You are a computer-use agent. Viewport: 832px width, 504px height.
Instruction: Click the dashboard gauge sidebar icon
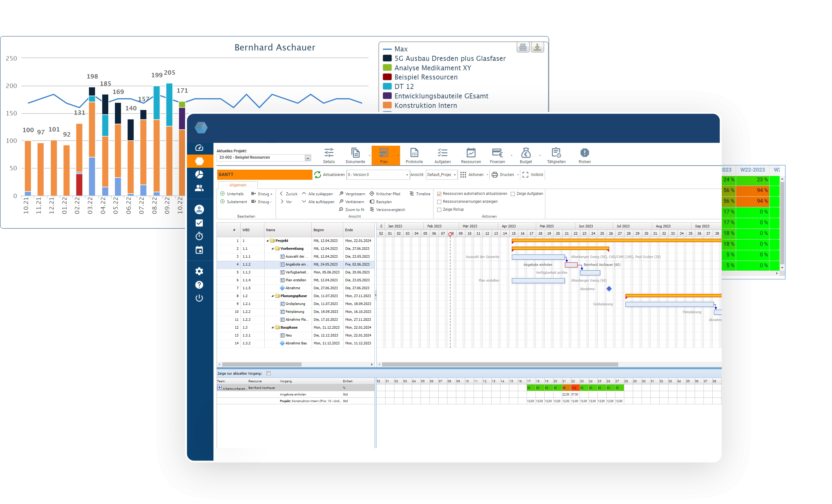(199, 148)
